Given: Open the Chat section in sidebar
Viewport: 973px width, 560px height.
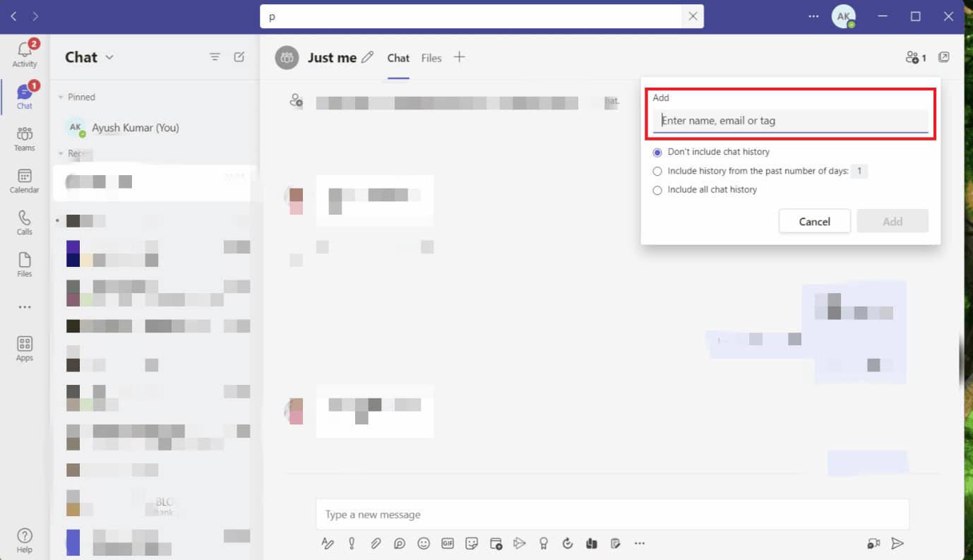Looking at the screenshot, I should coord(25,97).
